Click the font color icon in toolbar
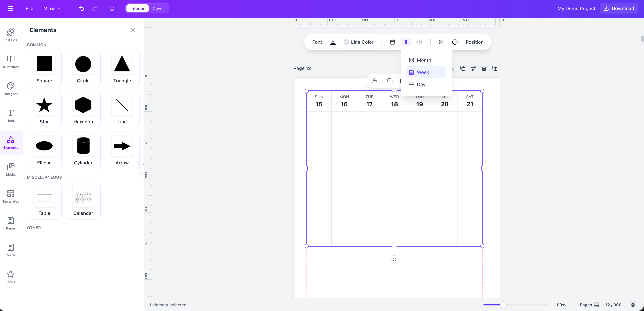This screenshot has height=311, width=644. tap(333, 42)
